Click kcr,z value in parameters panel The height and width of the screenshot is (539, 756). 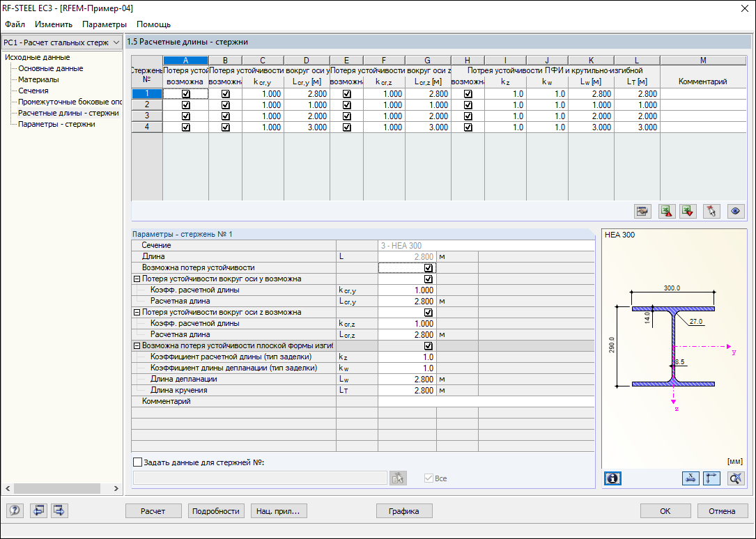tap(407, 323)
